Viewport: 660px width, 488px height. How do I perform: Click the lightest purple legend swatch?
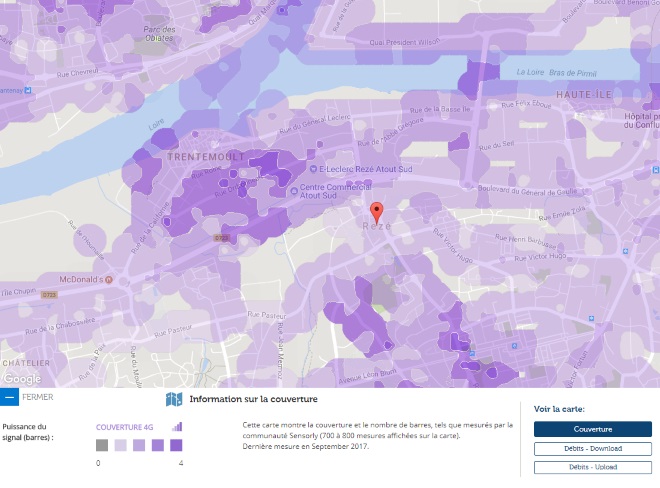(120, 445)
